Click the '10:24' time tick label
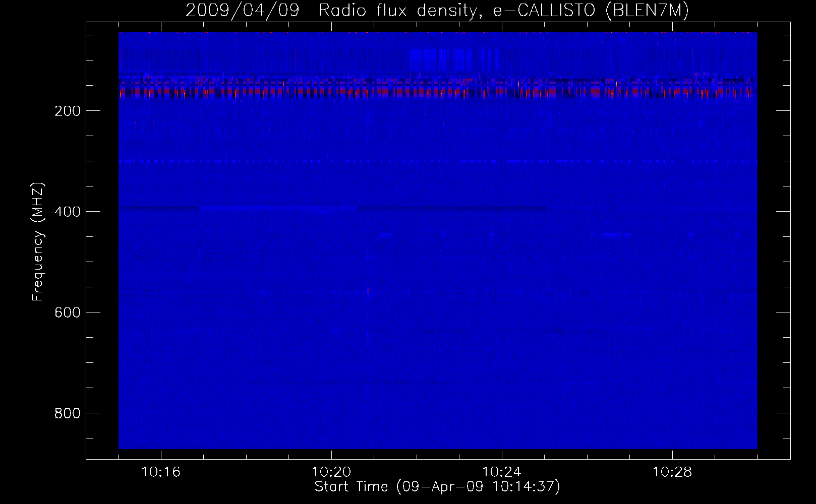The image size is (816, 504). coord(502,472)
